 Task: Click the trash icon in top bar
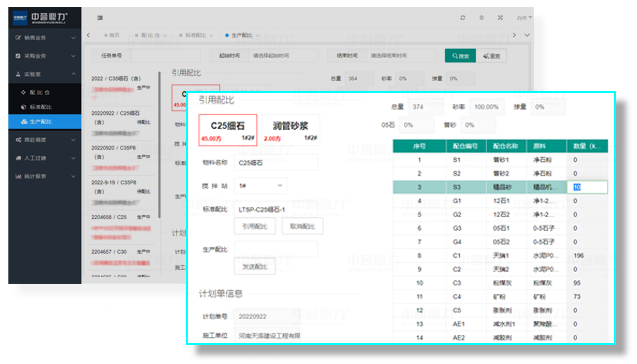(x=481, y=18)
